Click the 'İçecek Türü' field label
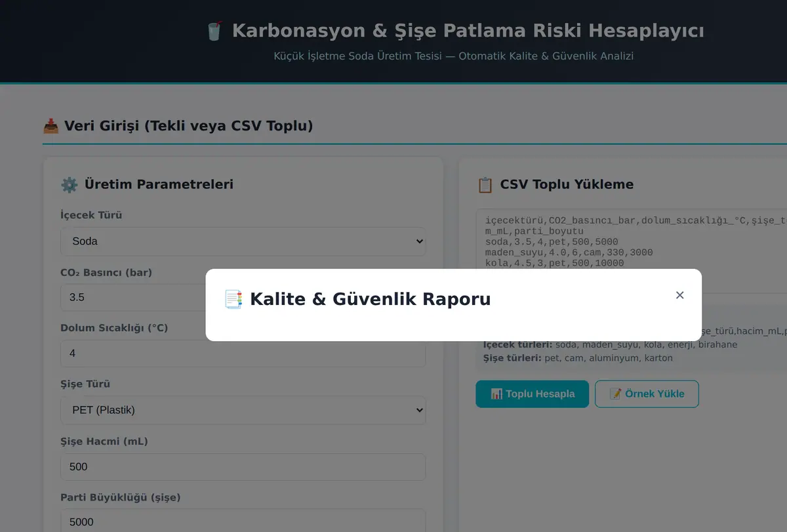The image size is (787, 532). pyautogui.click(x=91, y=215)
